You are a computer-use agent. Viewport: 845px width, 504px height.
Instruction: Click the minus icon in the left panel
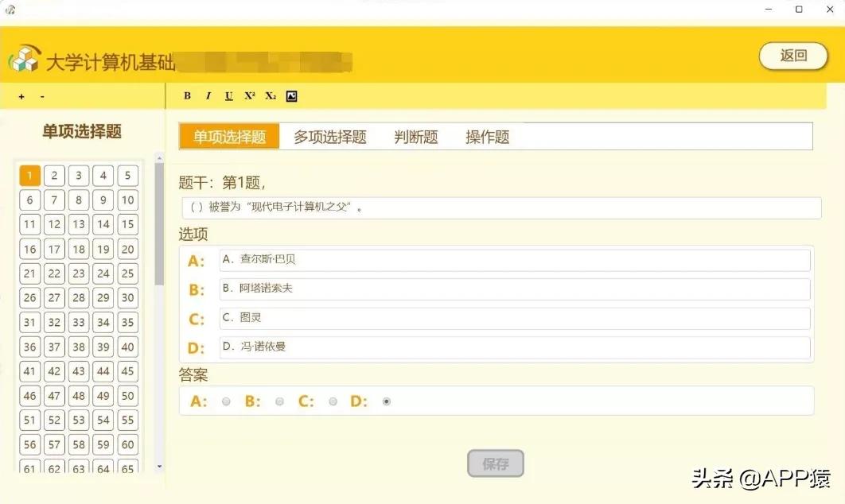(x=43, y=97)
